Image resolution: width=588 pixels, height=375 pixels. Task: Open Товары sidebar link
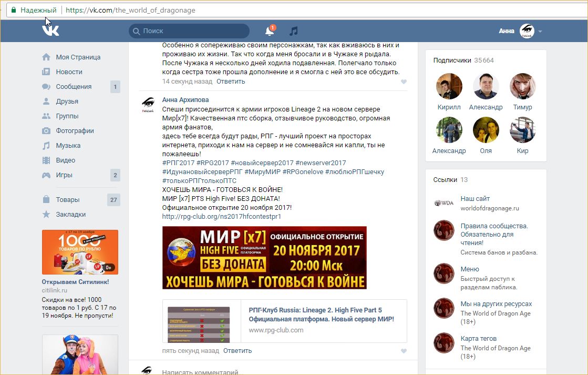coord(67,200)
